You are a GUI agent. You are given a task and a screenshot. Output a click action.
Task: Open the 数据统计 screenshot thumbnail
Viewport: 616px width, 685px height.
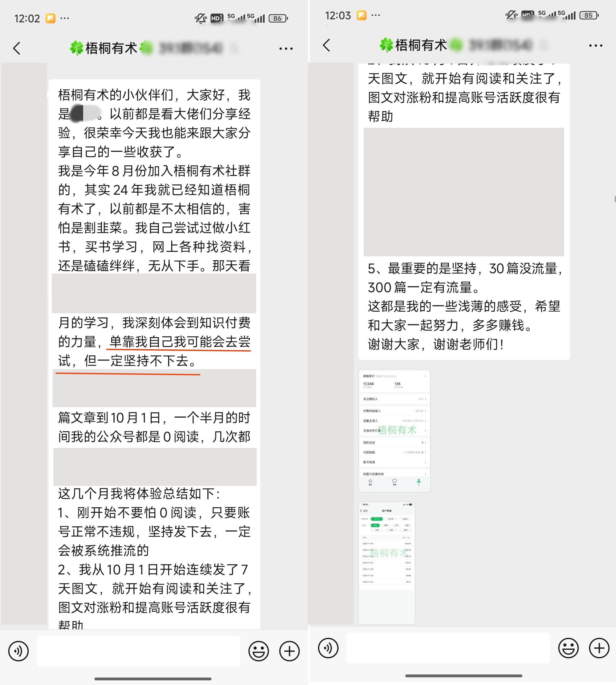[394, 430]
